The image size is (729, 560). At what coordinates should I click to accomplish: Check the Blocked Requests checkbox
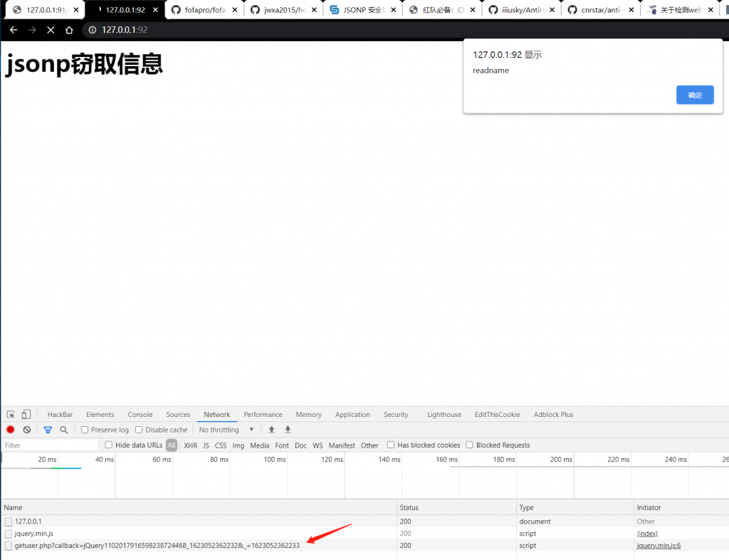(470, 445)
